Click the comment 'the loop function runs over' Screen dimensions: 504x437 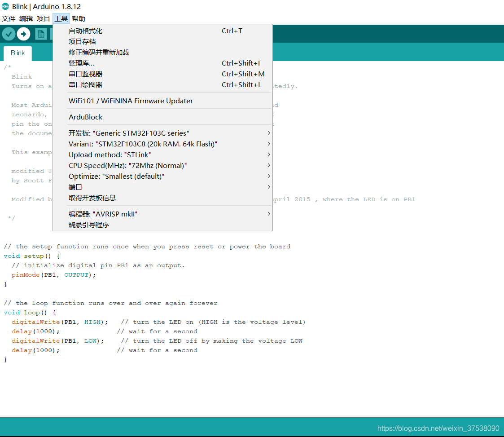110,303
